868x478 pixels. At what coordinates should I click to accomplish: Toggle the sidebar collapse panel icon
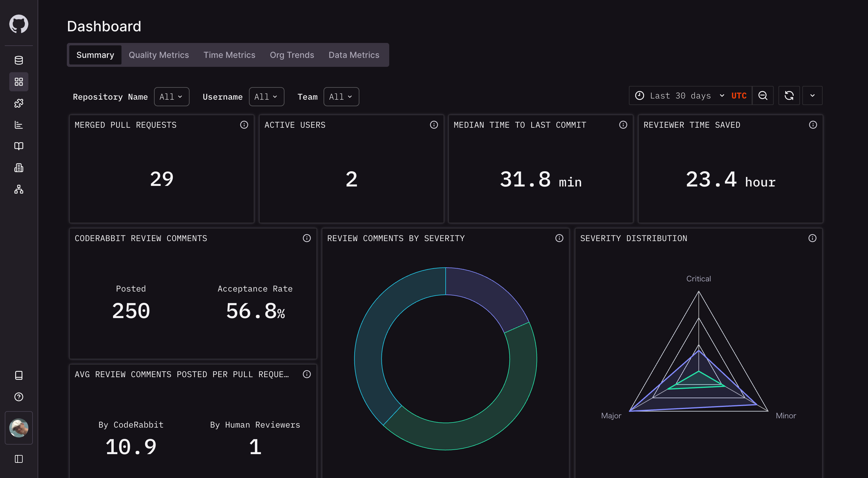pos(19,459)
